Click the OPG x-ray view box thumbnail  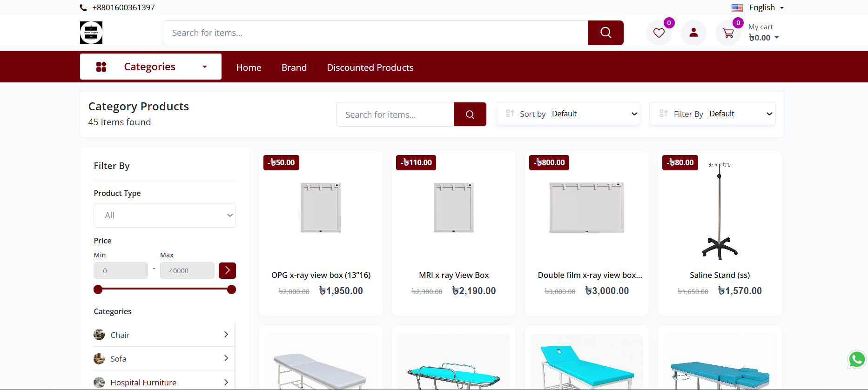321,208
